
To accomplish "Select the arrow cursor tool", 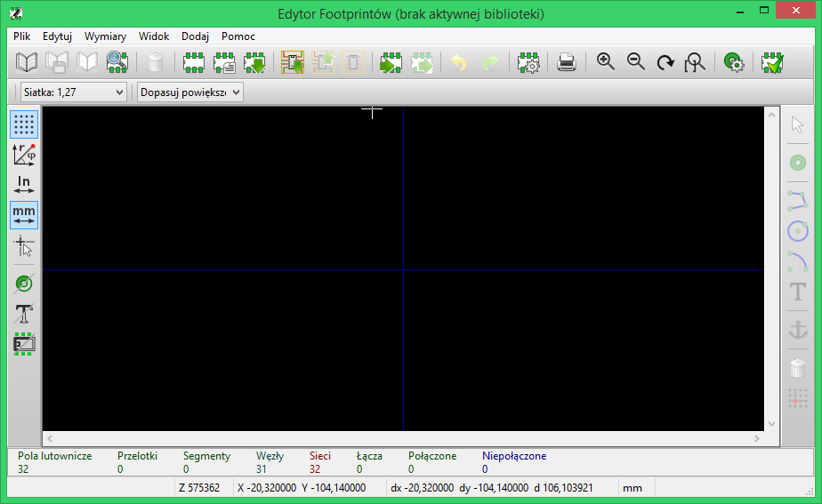I will click(798, 124).
